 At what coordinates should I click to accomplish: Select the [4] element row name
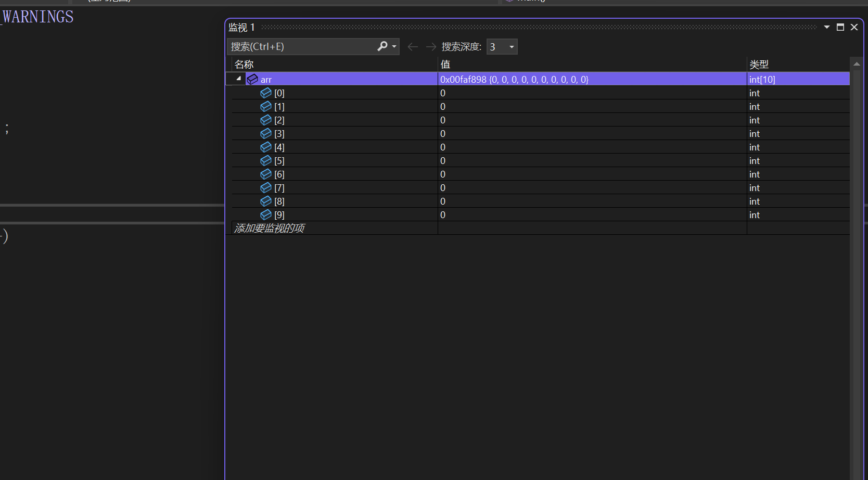tap(279, 147)
